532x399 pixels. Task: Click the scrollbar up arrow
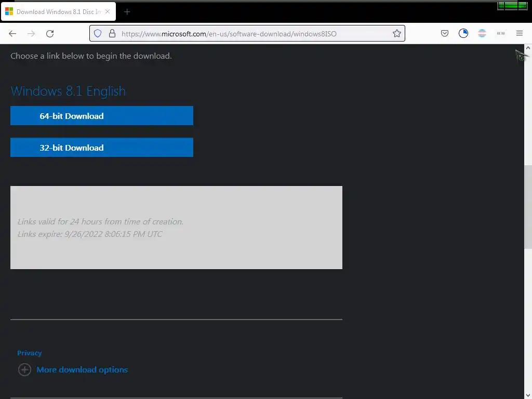tap(528, 48)
